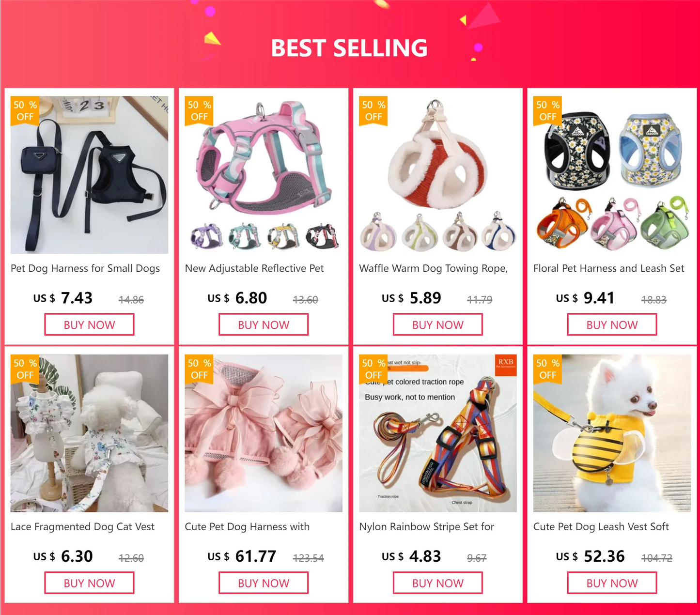The image size is (700, 615).
Task: Open the 'New Adjustable Reflective Pet' title link
Action: pyautogui.click(x=254, y=268)
